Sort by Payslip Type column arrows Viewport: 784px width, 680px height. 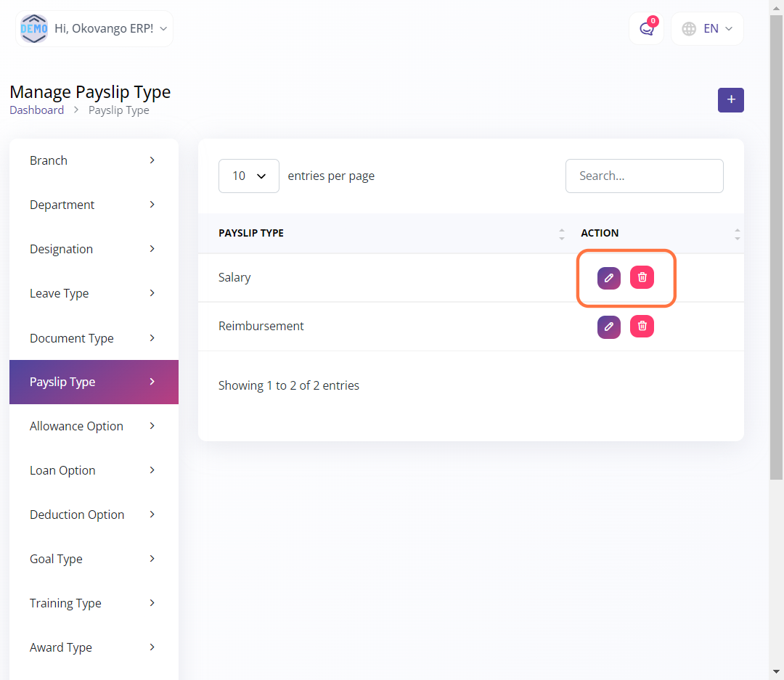(x=561, y=234)
